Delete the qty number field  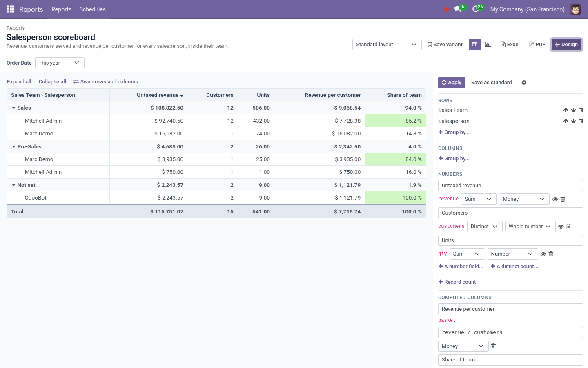click(x=550, y=254)
